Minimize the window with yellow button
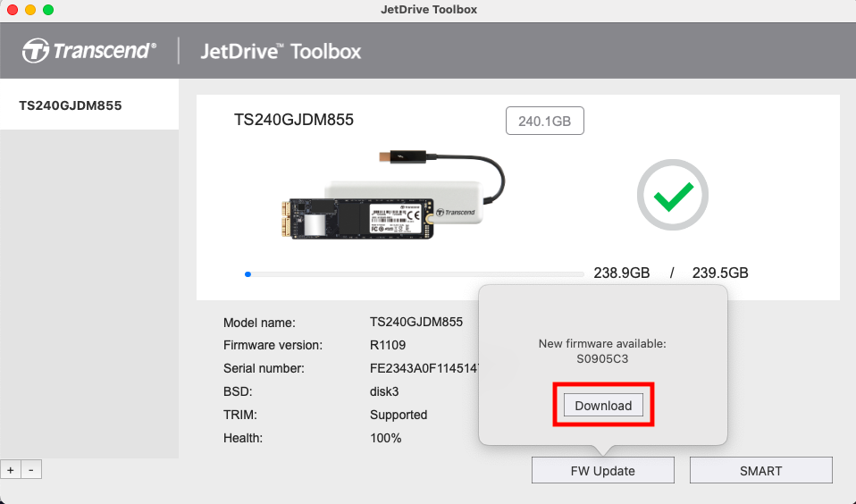 pyautogui.click(x=30, y=10)
